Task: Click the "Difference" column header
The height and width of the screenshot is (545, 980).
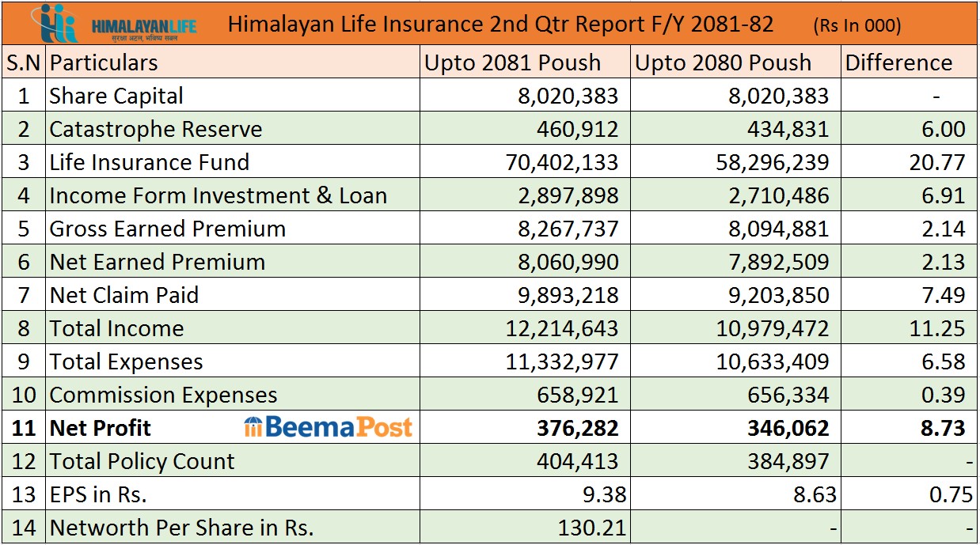Action: tap(898, 63)
